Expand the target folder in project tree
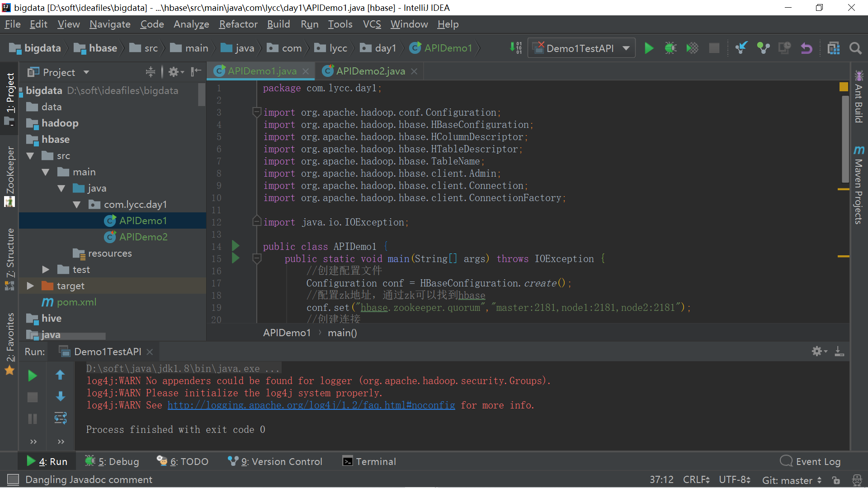 tap(30, 286)
